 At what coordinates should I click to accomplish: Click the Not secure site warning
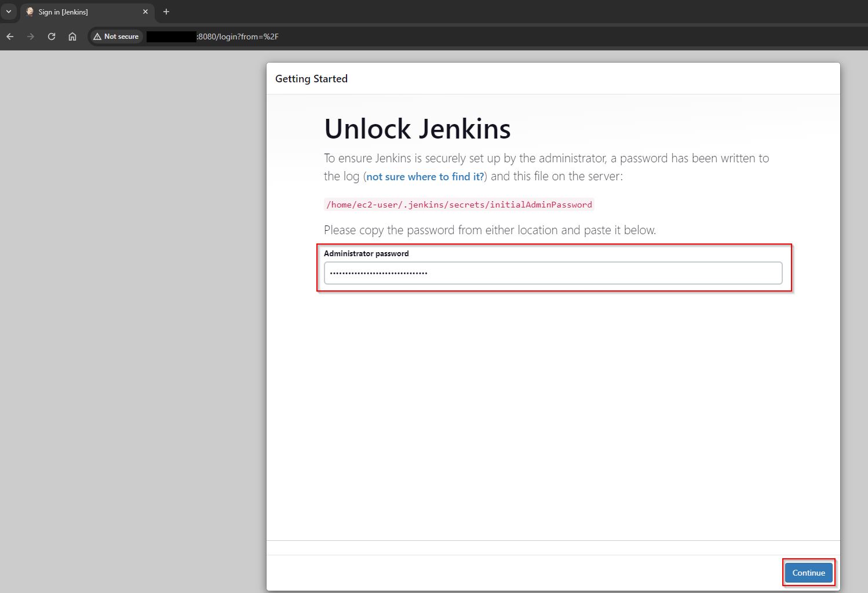pos(116,37)
